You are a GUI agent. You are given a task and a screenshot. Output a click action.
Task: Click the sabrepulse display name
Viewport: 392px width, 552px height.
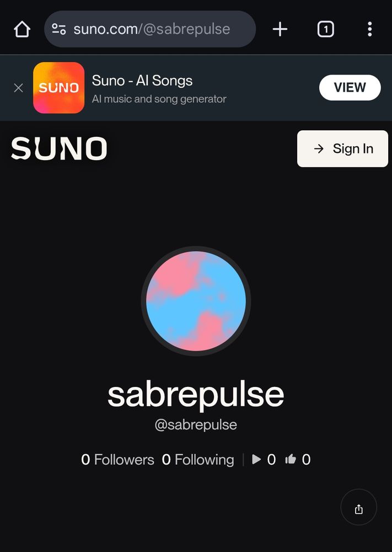(x=196, y=395)
